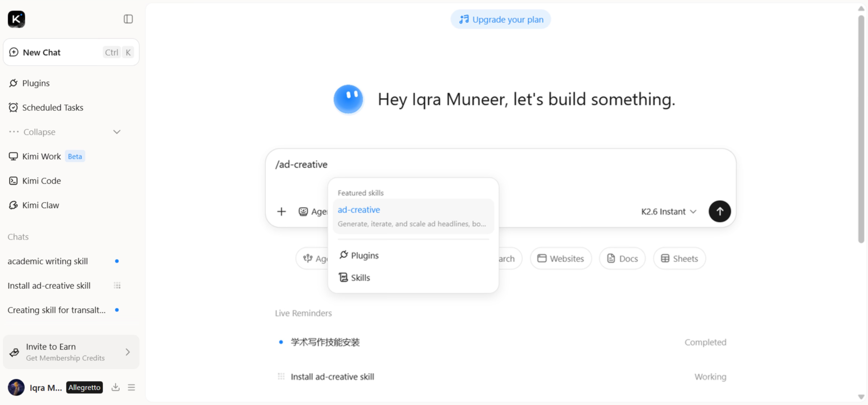The height and width of the screenshot is (405, 868).
Task: Click the Kimi Work monitor icon
Action: [13, 156]
